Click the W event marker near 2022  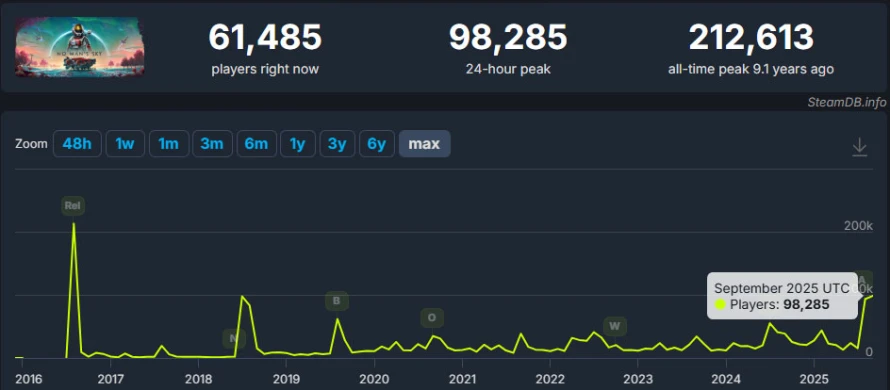[615, 326]
